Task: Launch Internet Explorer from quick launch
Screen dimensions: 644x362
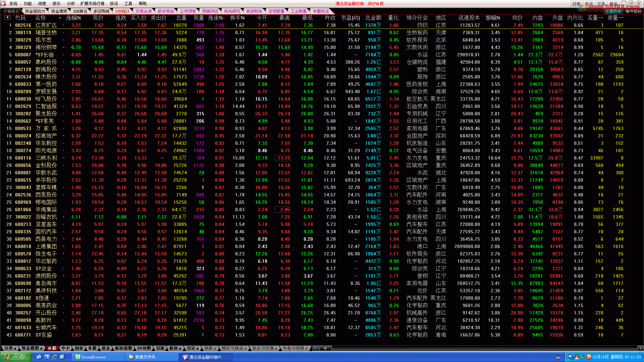Action: click(55, 357)
